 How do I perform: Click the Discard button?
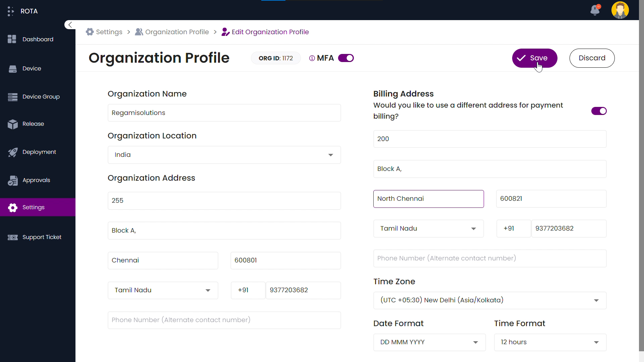[592, 58]
